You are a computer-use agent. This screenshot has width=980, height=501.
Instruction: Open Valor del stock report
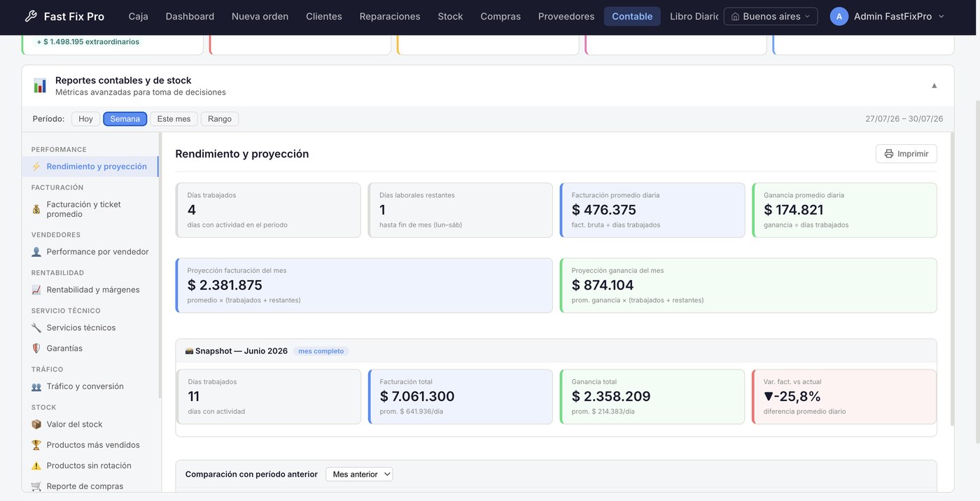(90, 424)
